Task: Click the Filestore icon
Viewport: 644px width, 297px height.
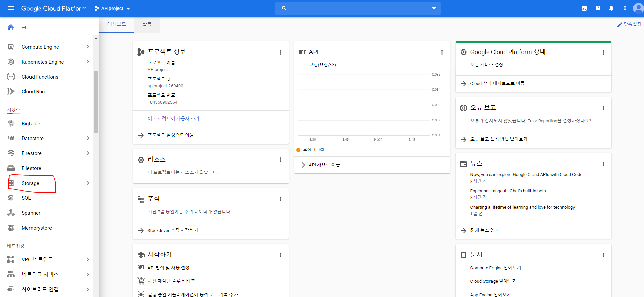Action: click(11, 168)
